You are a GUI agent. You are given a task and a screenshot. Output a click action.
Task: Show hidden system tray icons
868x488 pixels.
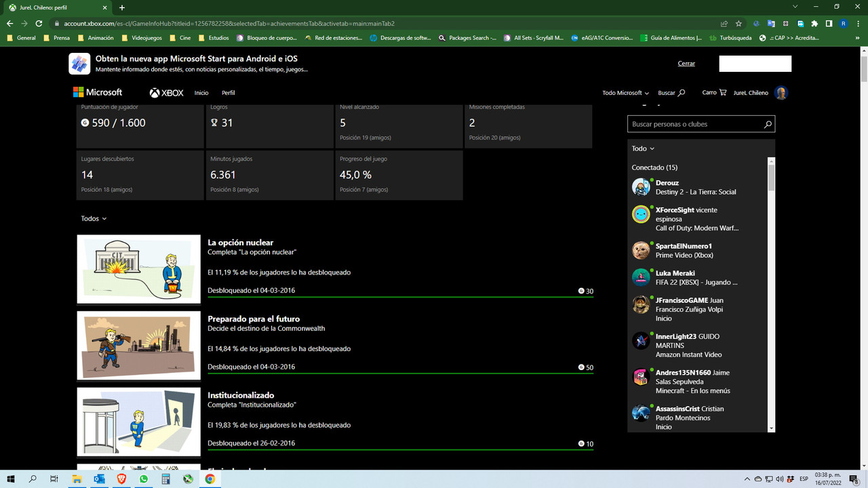pyautogui.click(x=747, y=479)
